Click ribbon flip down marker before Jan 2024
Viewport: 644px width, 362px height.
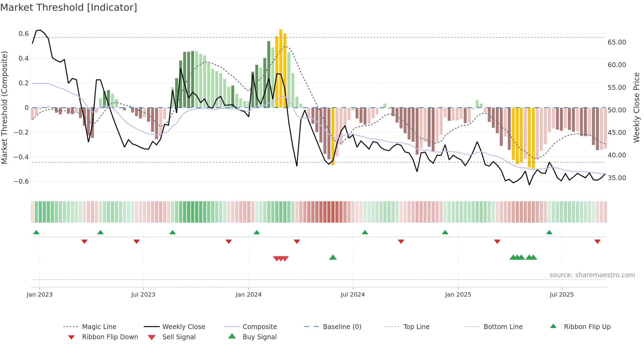(229, 242)
